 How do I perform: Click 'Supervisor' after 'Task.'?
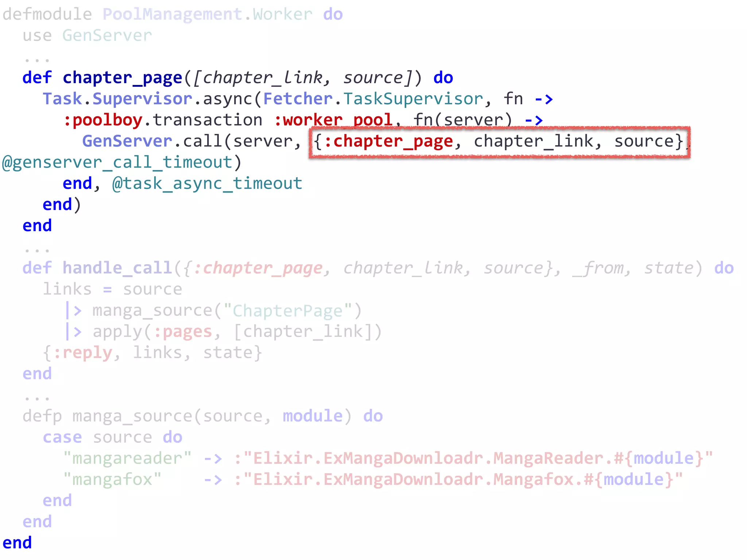tap(142, 100)
